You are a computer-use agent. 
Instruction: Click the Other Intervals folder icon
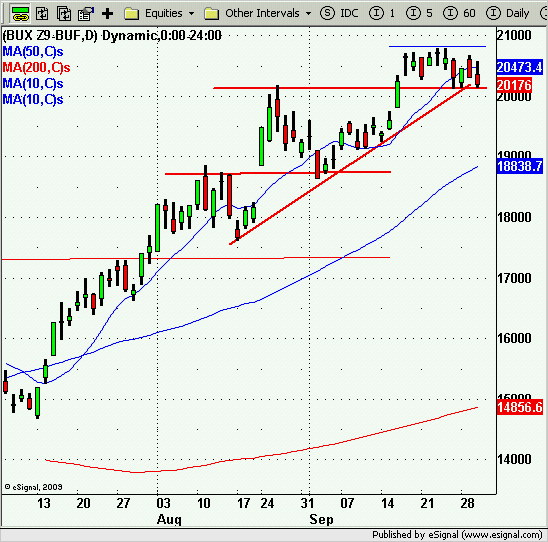click(211, 14)
